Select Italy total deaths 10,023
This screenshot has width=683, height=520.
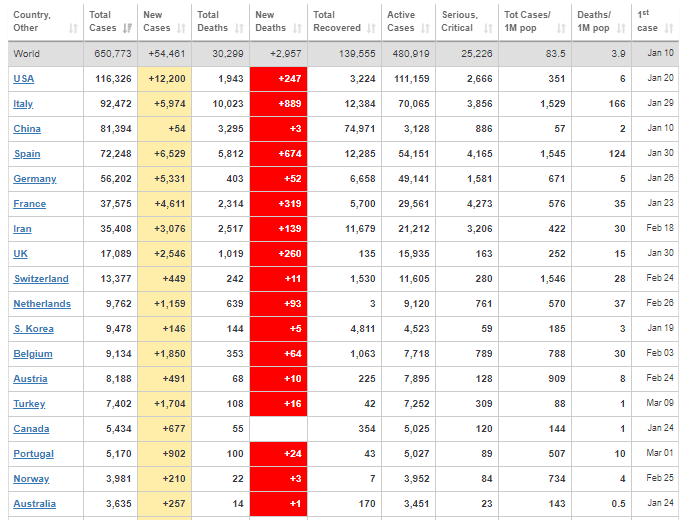coord(228,104)
